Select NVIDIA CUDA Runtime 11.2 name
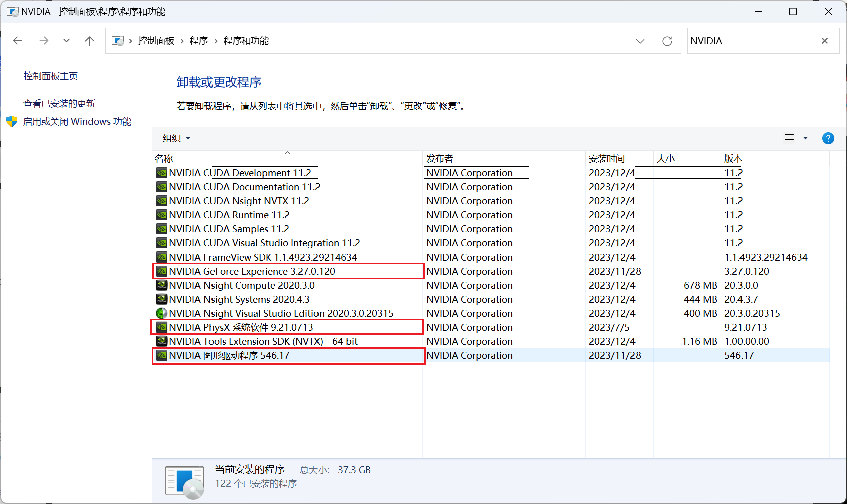 230,215
